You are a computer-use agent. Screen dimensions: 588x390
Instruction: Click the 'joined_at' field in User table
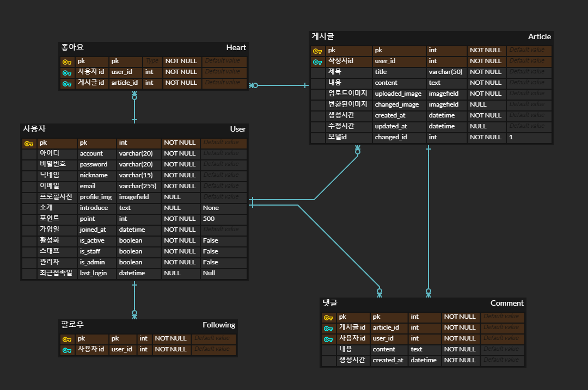pyautogui.click(x=97, y=230)
